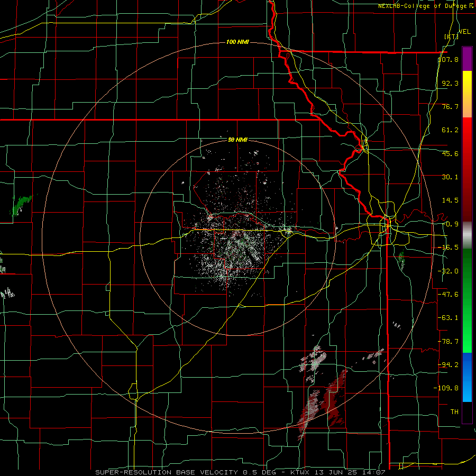Click the TH threshold label
Image resolution: width=476 pixels, height=476 pixels.
click(x=454, y=411)
